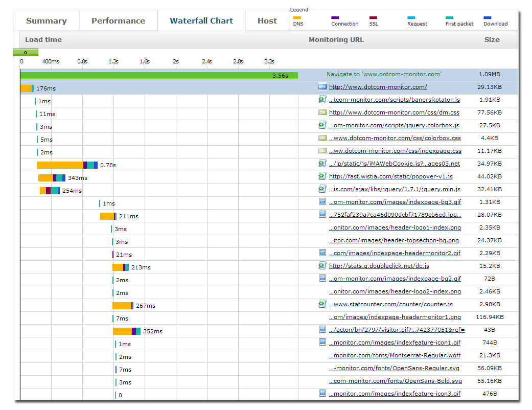
Task: Click image icon beside 752faf239a7ca46d jpg link
Action: pos(322,214)
